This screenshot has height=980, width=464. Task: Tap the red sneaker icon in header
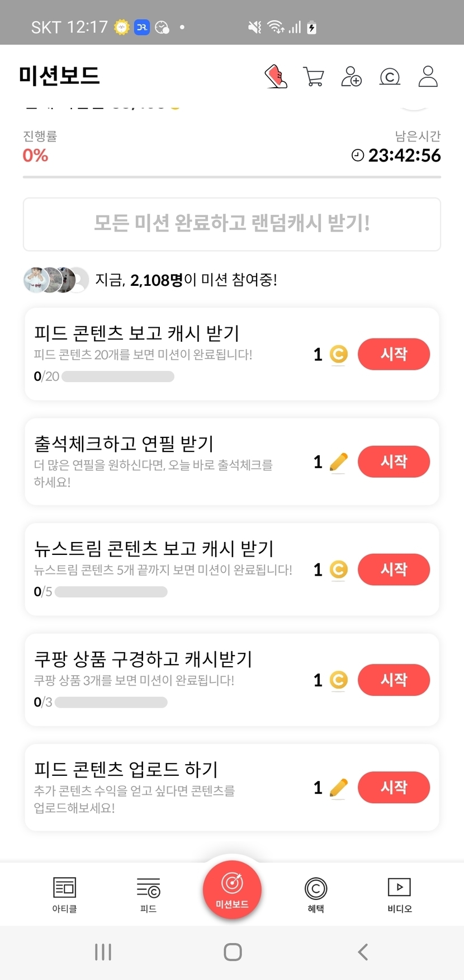276,76
